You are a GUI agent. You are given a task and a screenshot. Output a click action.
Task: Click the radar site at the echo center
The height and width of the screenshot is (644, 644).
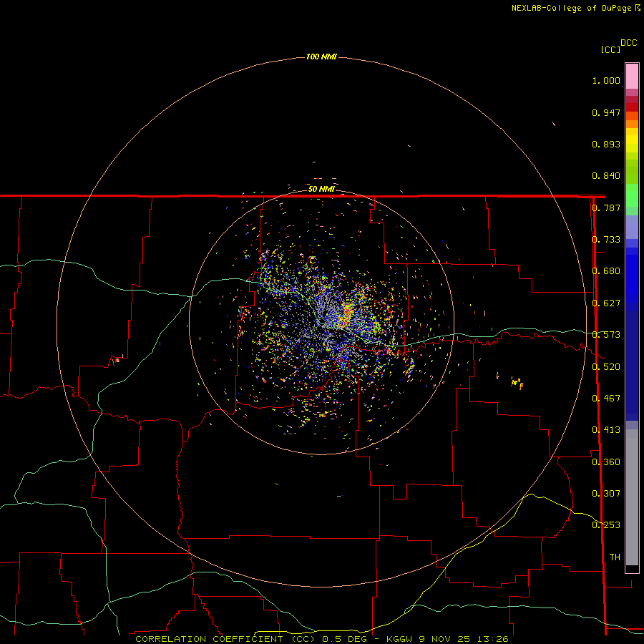(321, 323)
